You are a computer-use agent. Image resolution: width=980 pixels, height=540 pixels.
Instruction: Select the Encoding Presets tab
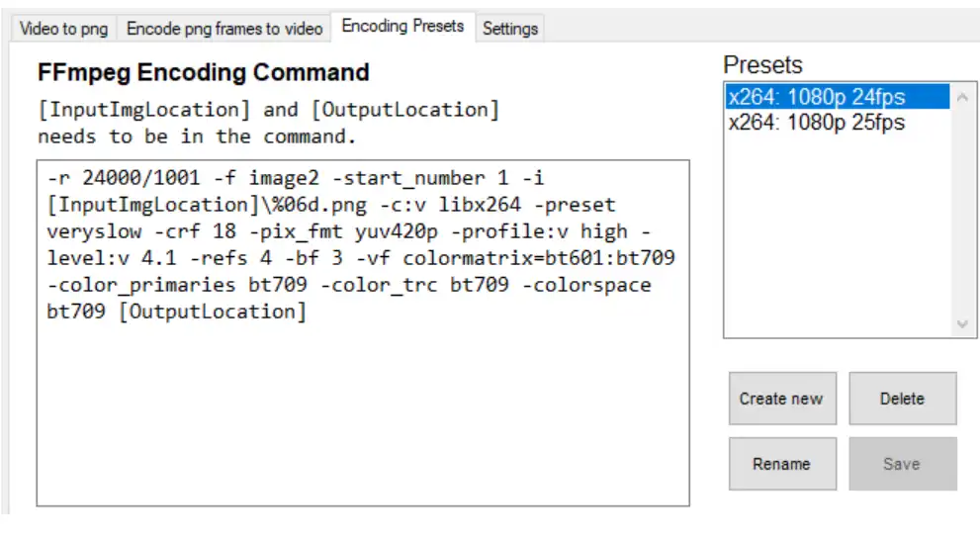click(402, 27)
